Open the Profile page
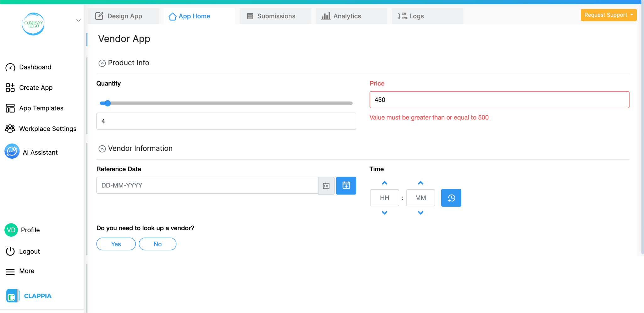 [x=30, y=230]
